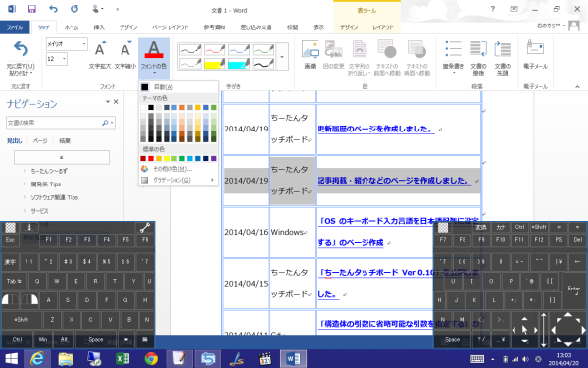Open Chrome from taskbar
588x368 pixels.
[151, 359]
